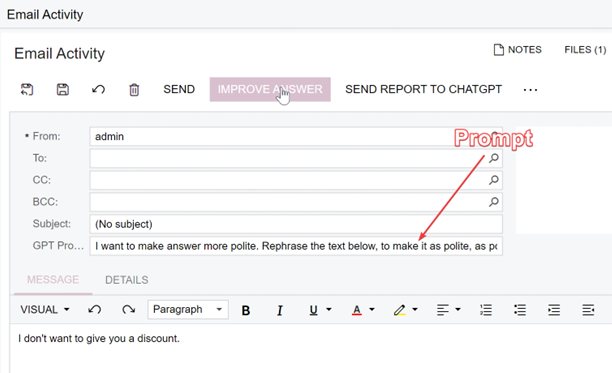The image size is (612, 373).
Task: Click the Cancel undo icon in top toolbar
Action: (x=98, y=90)
